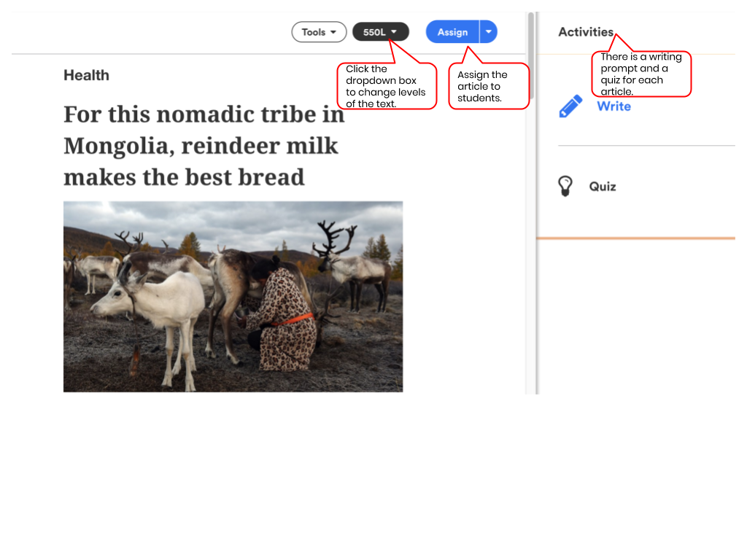Open the Write activity link
The height and width of the screenshot is (560, 747).
tap(614, 106)
